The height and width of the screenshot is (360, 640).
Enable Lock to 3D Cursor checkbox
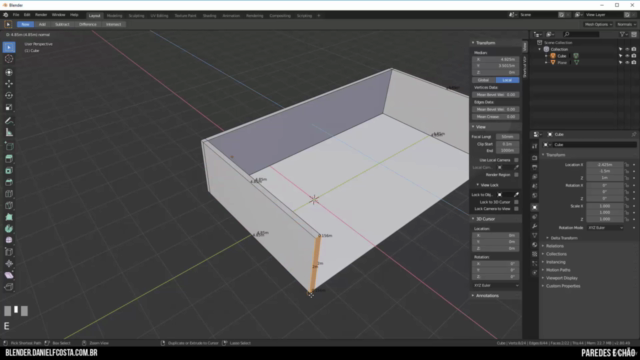click(x=516, y=202)
